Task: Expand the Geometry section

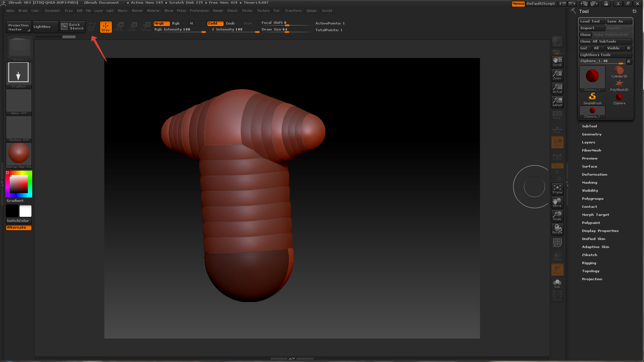Action: 592,134
